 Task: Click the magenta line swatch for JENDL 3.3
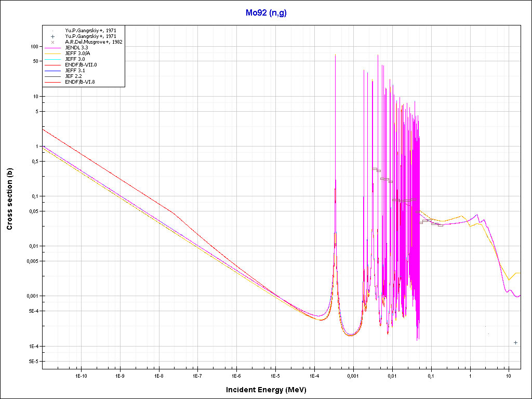click(53, 48)
